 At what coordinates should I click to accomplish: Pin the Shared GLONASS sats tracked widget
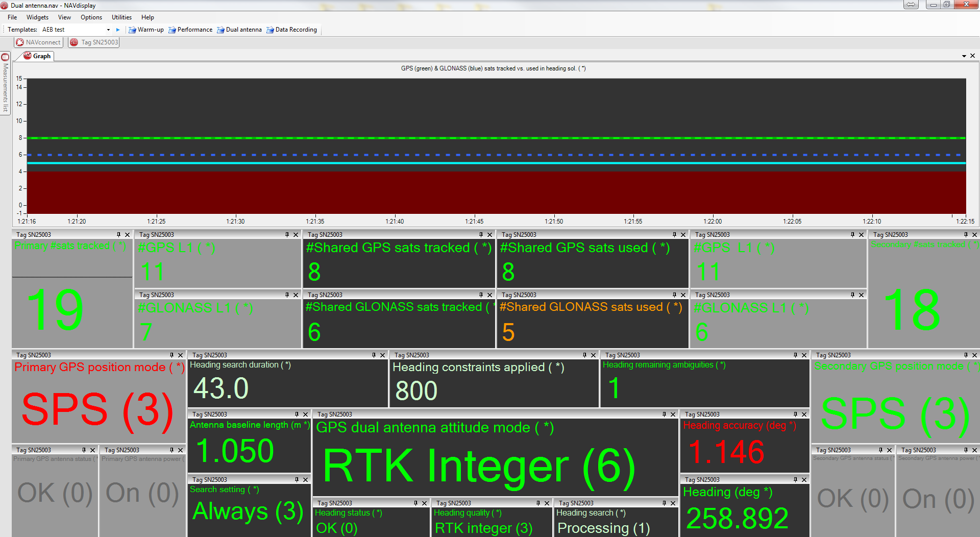(x=481, y=295)
